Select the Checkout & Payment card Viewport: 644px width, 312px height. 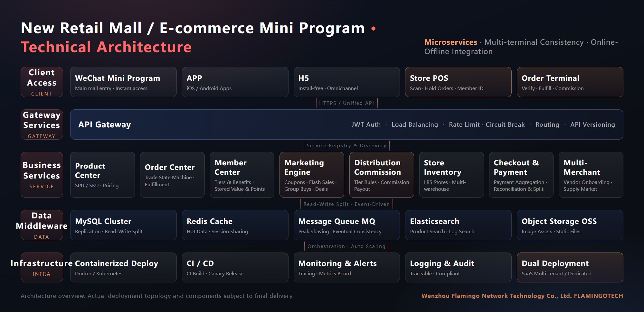coord(521,175)
